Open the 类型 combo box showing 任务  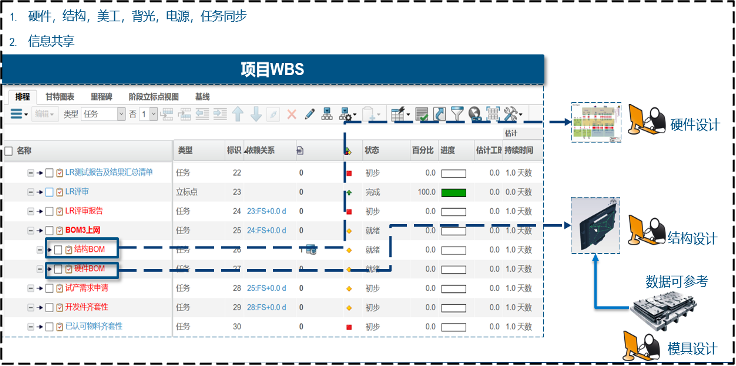[x=103, y=114]
